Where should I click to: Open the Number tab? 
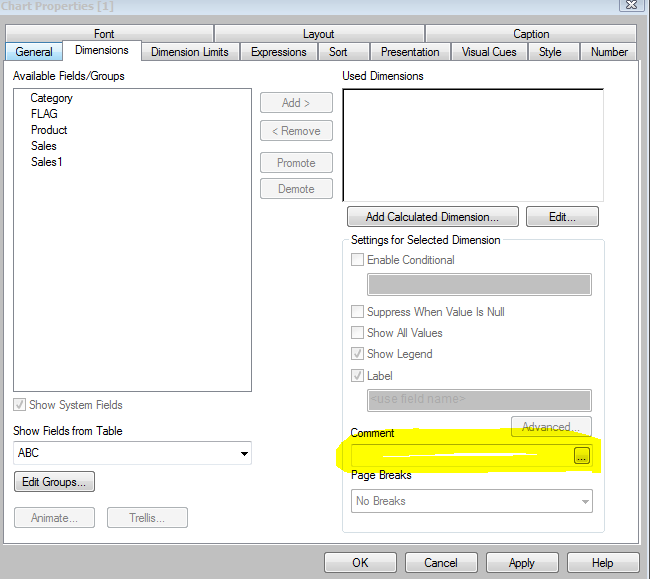click(609, 52)
